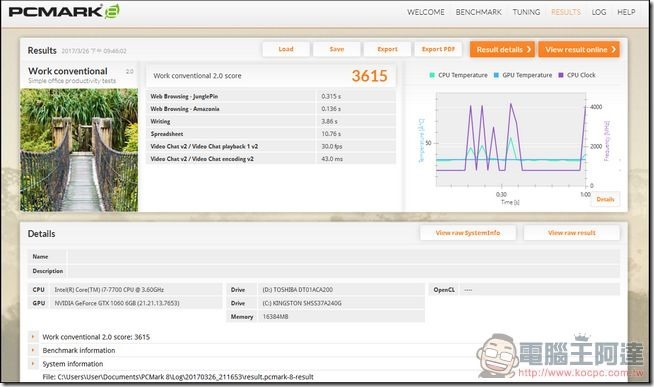Click the Name input field

click(x=344, y=256)
